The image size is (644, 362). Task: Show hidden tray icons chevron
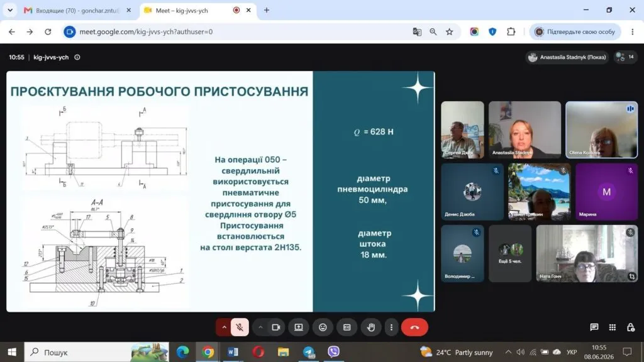(508, 352)
